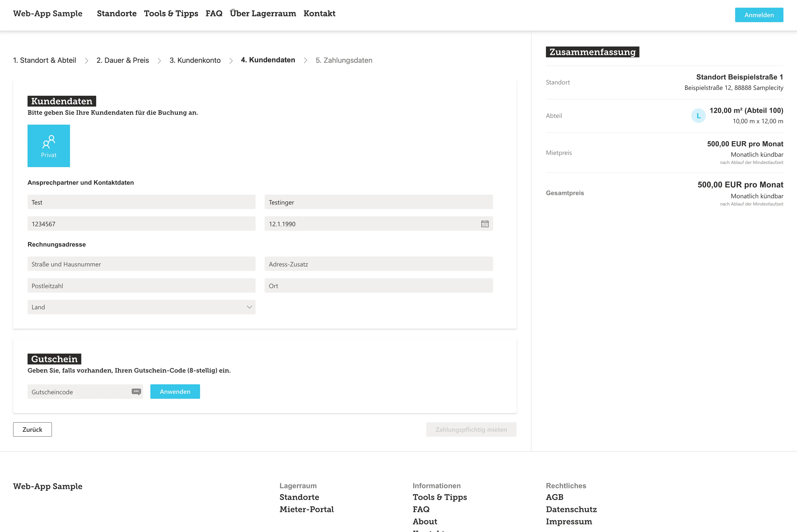
Task: Focus the phone field containing 1234567
Action: coord(141,224)
